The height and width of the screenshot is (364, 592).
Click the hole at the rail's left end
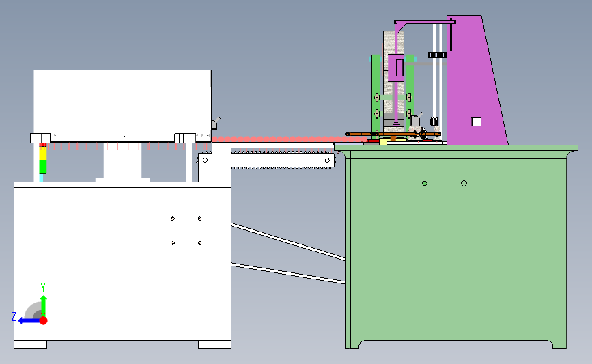click(205, 160)
